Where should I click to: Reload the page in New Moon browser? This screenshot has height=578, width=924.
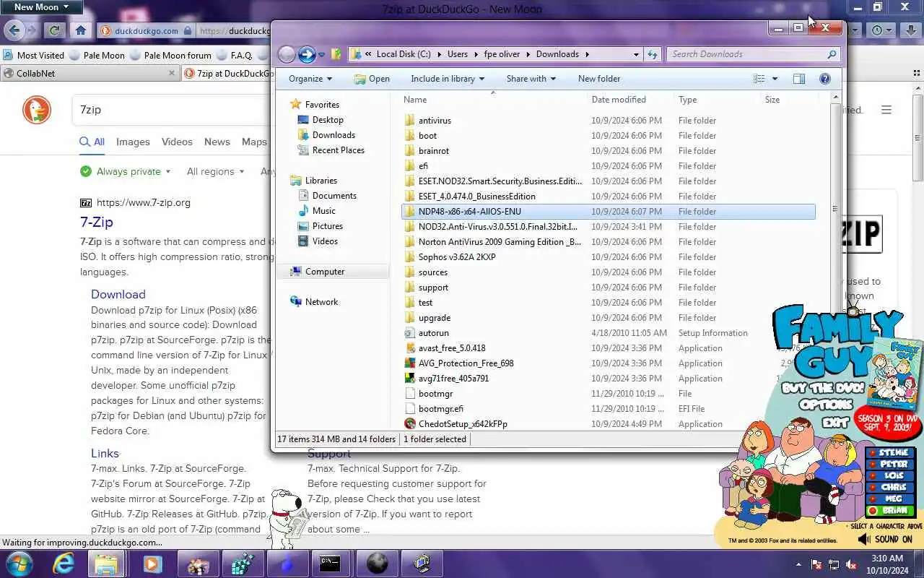click(x=54, y=30)
